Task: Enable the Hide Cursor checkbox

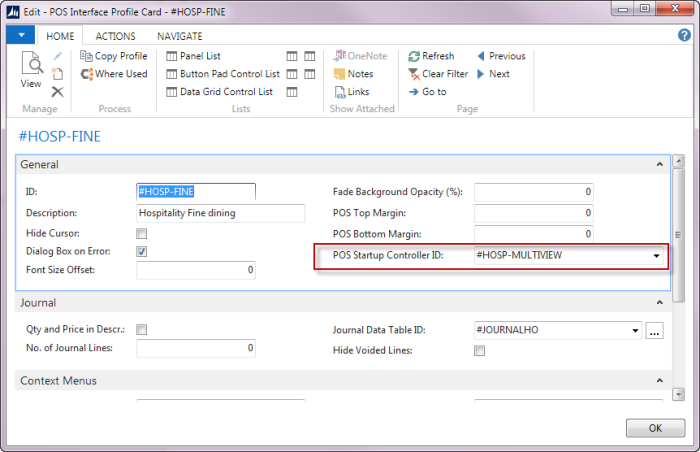Action: click(141, 233)
